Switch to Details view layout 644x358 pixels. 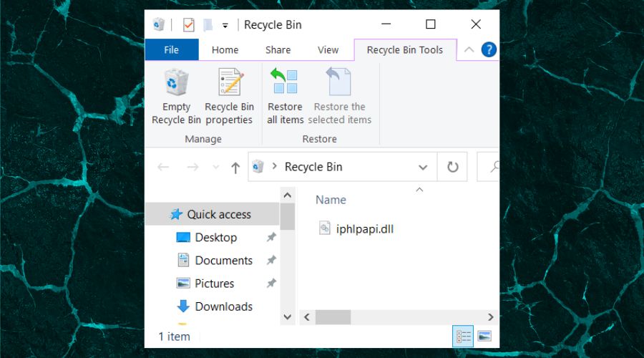pos(463,337)
